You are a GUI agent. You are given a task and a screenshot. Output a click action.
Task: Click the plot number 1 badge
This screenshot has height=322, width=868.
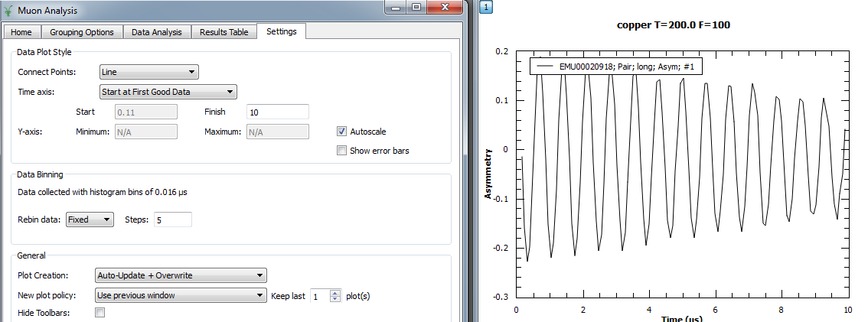click(485, 7)
